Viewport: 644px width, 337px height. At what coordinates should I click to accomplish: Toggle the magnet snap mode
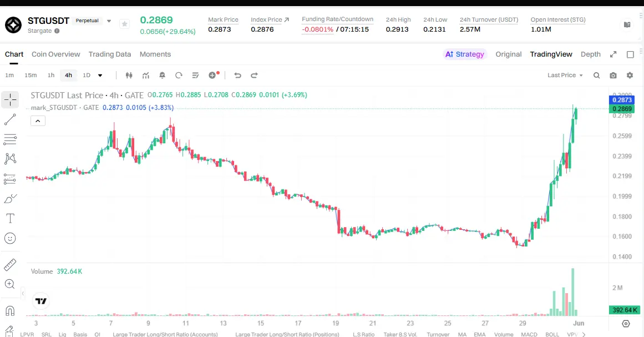(10, 311)
